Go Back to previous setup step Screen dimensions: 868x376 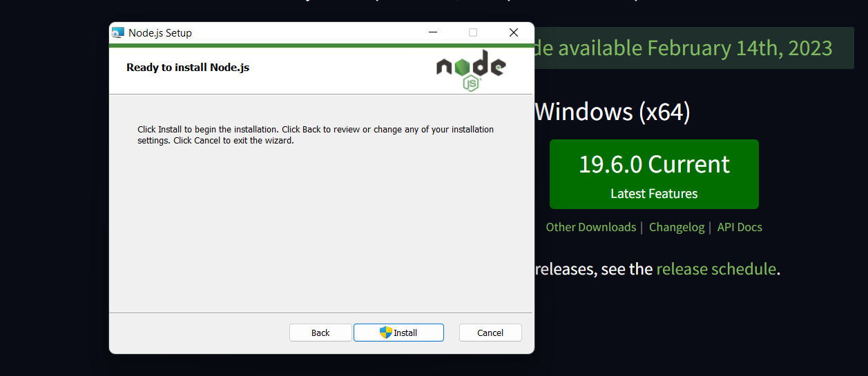click(x=320, y=333)
